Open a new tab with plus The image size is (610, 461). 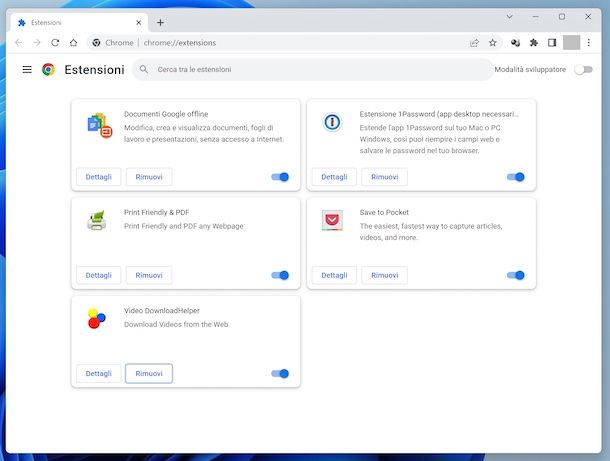[x=160, y=23]
